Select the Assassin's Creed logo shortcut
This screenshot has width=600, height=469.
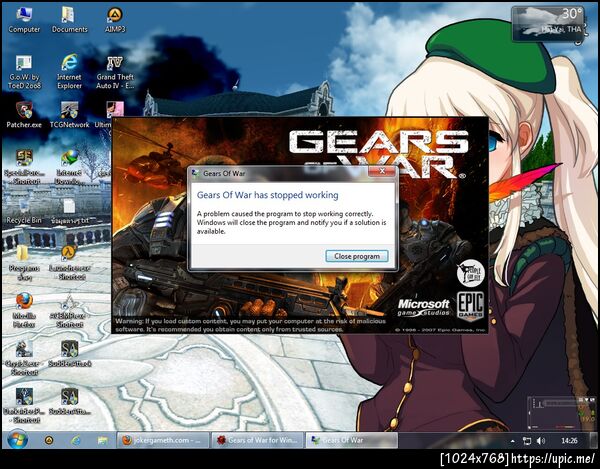click(69, 311)
